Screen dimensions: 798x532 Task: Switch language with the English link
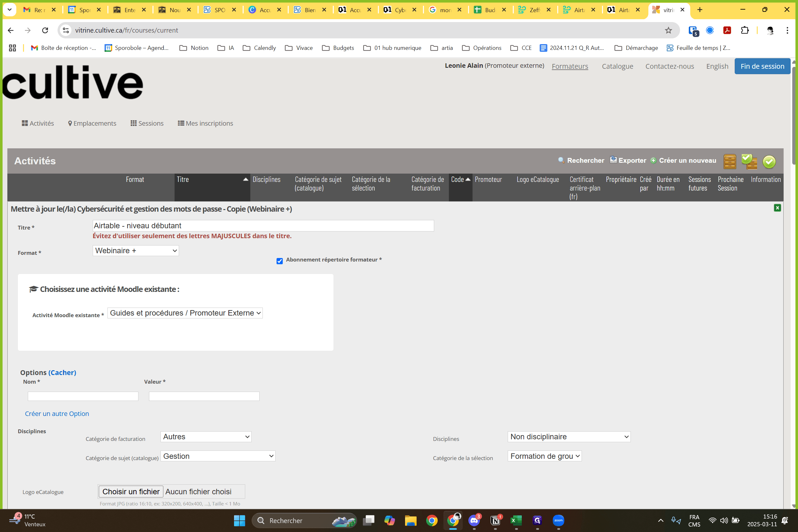point(717,66)
